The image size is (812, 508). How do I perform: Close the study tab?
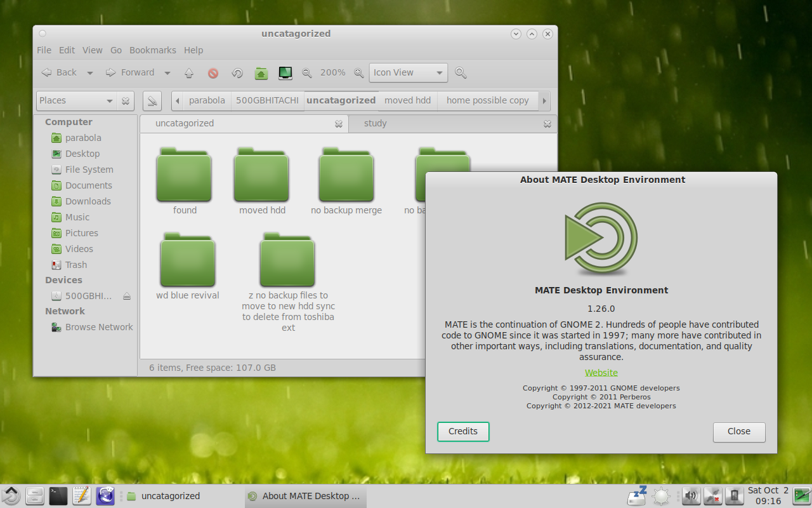coord(547,124)
